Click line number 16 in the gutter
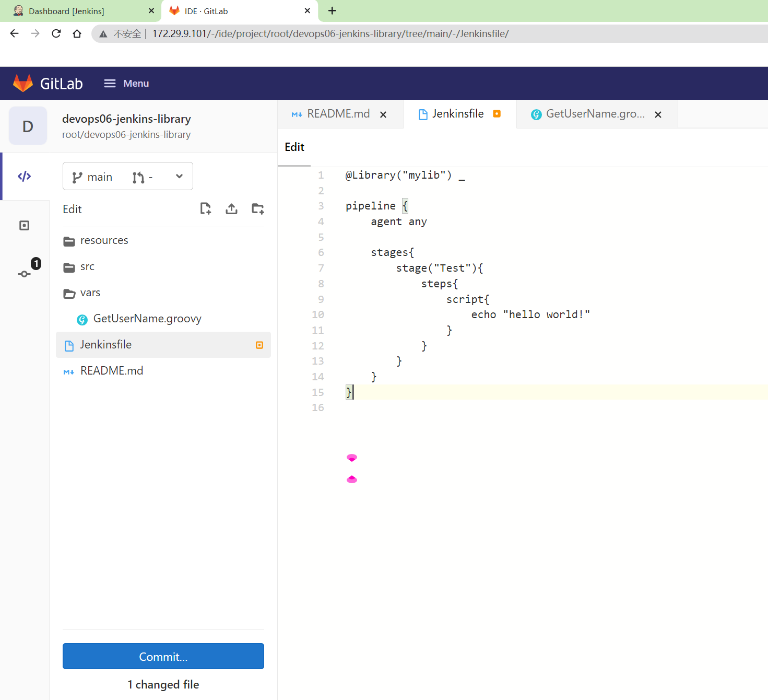Image resolution: width=768 pixels, height=700 pixels. 318,407
